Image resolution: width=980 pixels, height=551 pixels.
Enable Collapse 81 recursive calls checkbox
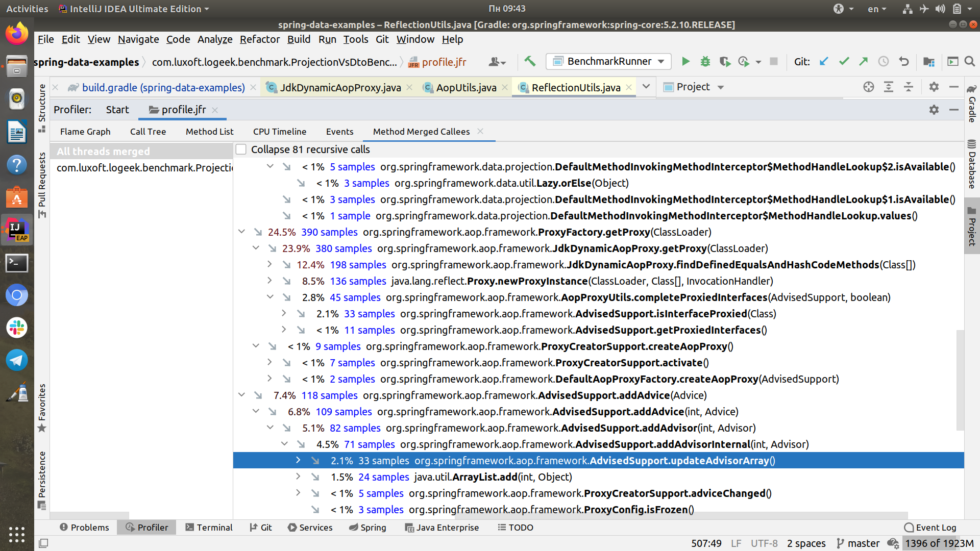click(241, 149)
